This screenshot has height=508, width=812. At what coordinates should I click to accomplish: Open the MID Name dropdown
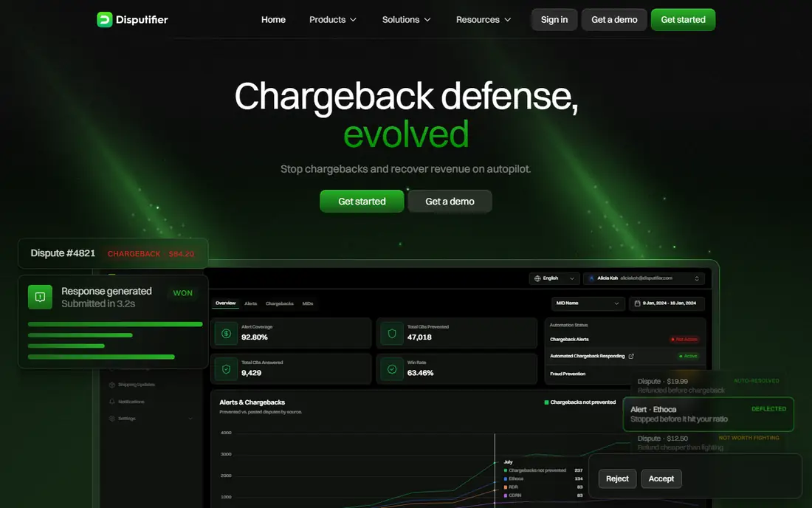[588, 303]
